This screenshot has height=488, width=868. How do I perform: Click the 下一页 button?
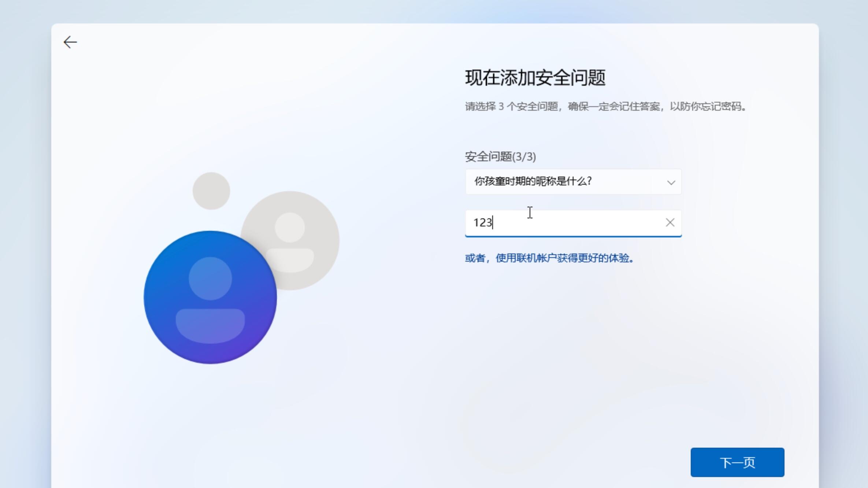pyautogui.click(x=737, y=462)
